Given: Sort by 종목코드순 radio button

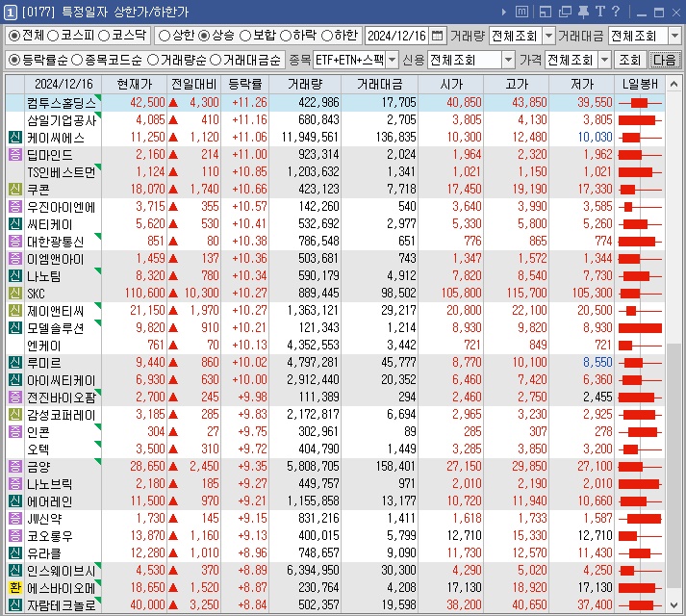Looking at the screenshot, I should click(77, 60).
